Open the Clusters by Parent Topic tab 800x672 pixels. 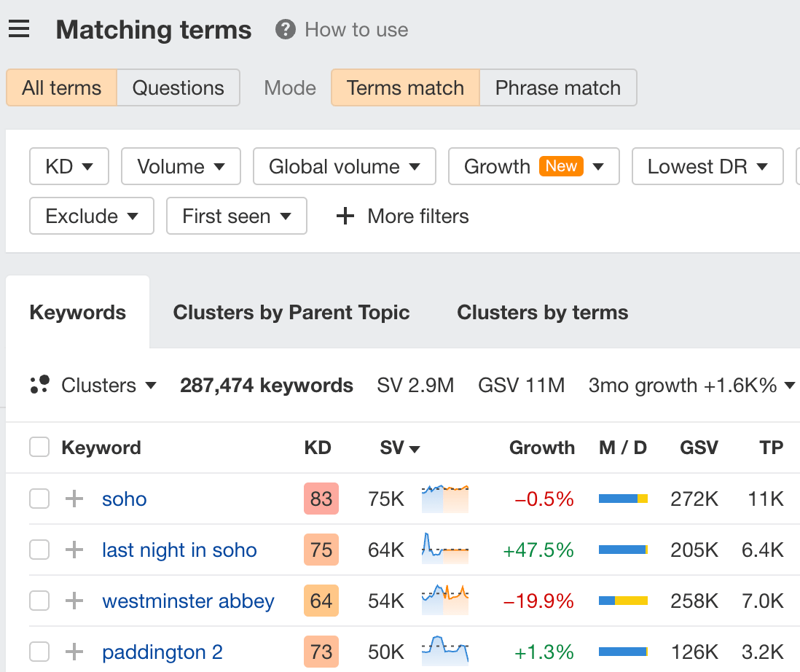[291, 312]
